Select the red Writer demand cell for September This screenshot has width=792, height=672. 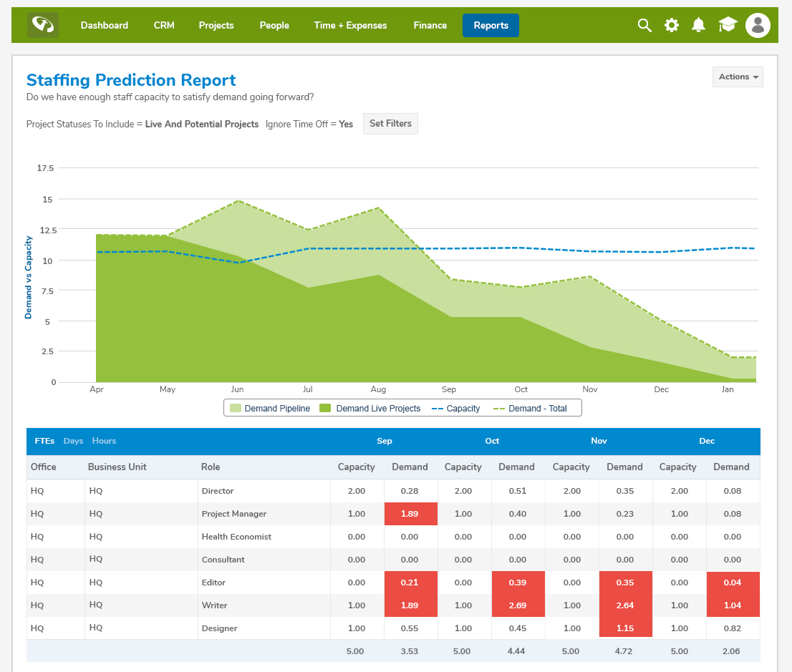pos(410,605)
